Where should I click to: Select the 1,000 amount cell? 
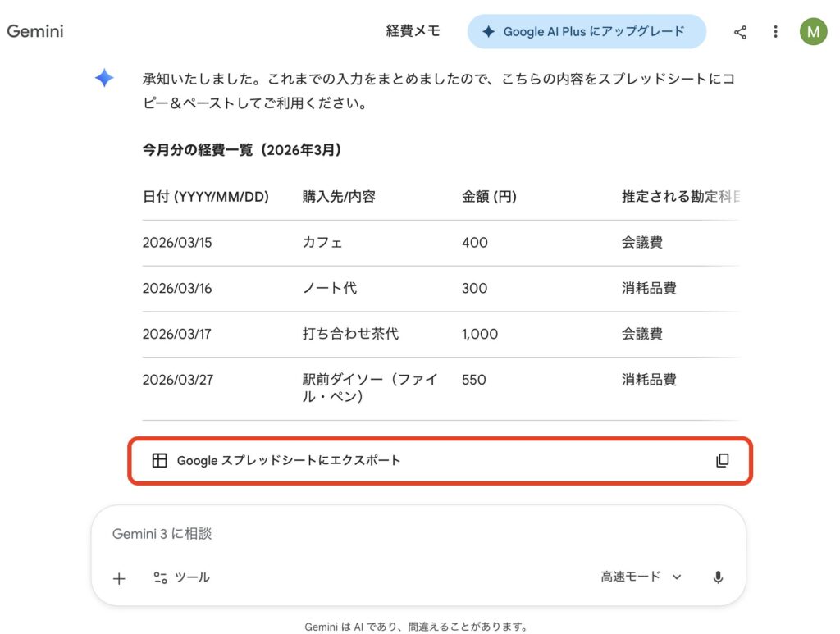[x=480, y=335]
